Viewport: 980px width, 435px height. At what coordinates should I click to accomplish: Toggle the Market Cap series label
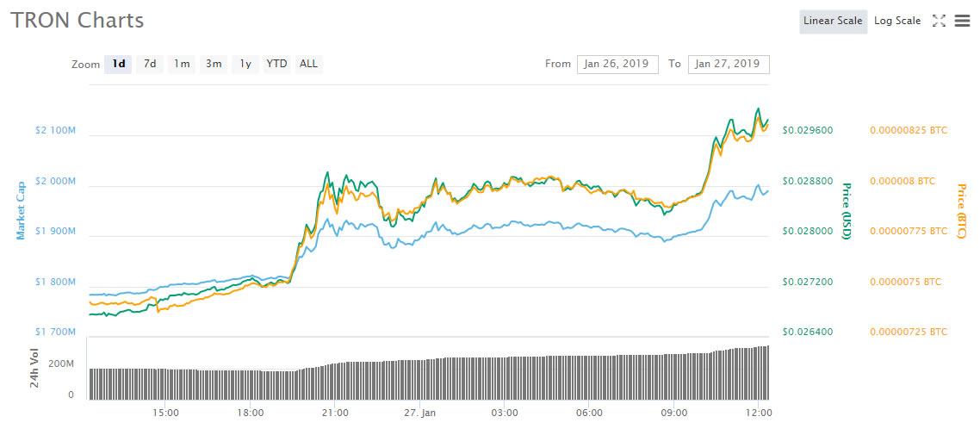21,210
